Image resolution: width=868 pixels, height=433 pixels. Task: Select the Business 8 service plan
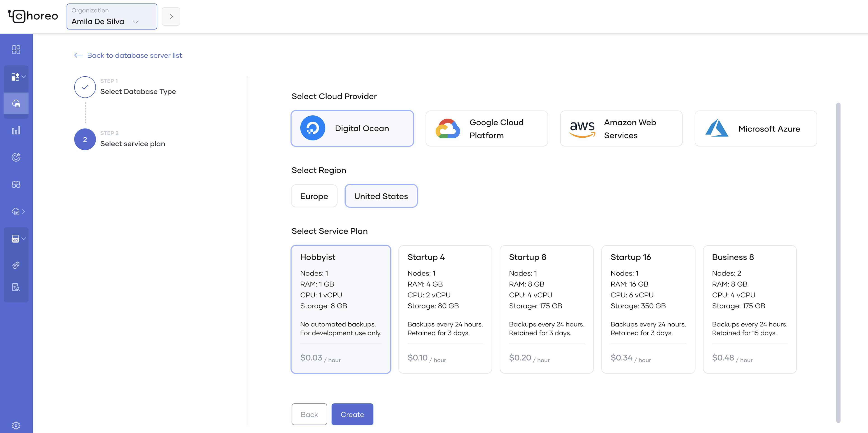pos(750,309)
